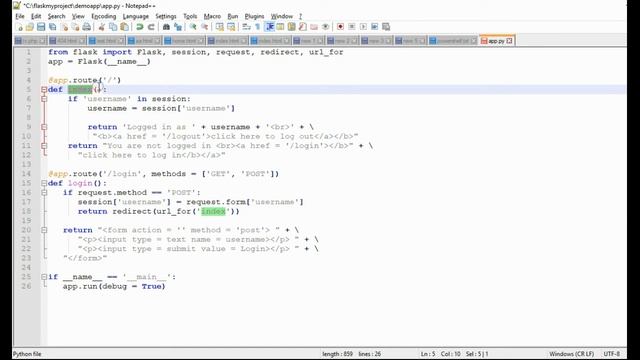Click line number 14 in the margin
This screenshot has width=640, height=360.
tap(27, 174)
